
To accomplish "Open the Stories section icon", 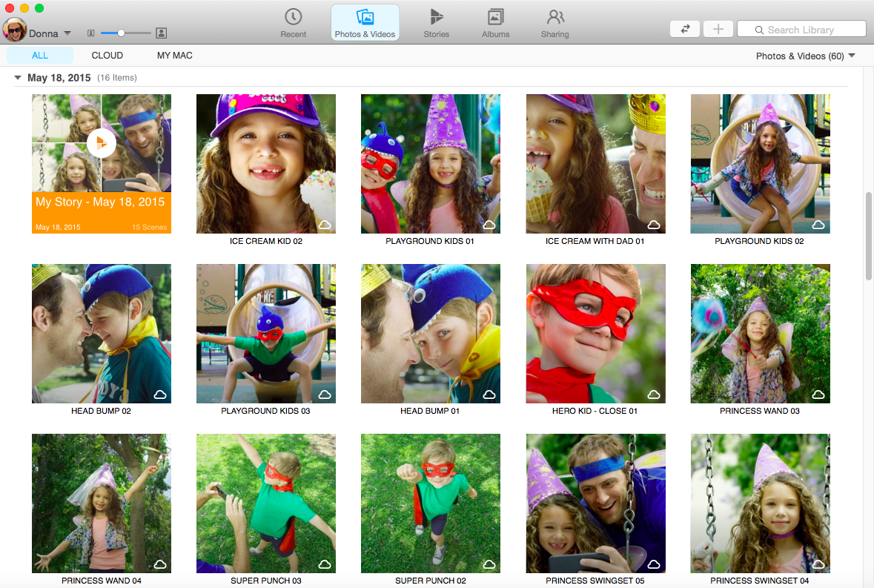I will click(x=437, y=18).
